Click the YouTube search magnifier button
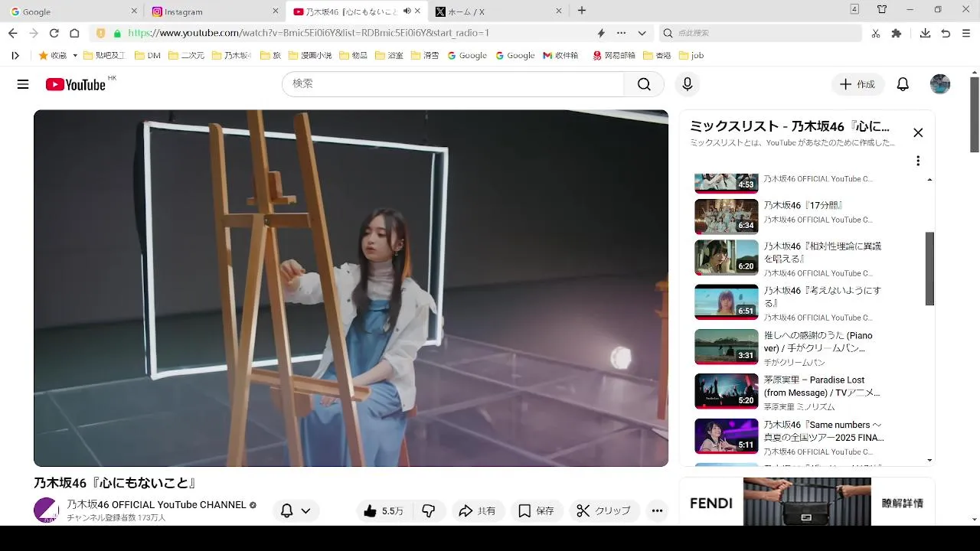Image resolution: width=980 pixels, height=551 pixels. tap(644, 84)
